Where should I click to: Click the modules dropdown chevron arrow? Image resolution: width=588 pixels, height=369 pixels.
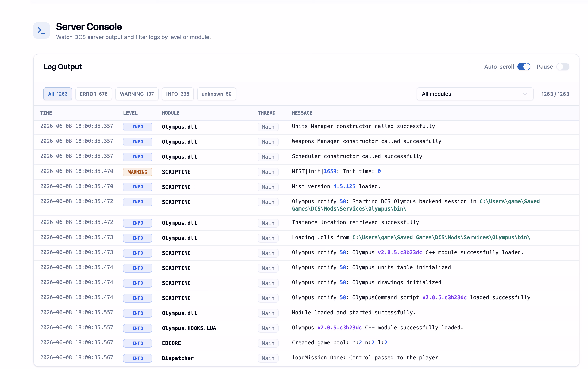(525, 94)
